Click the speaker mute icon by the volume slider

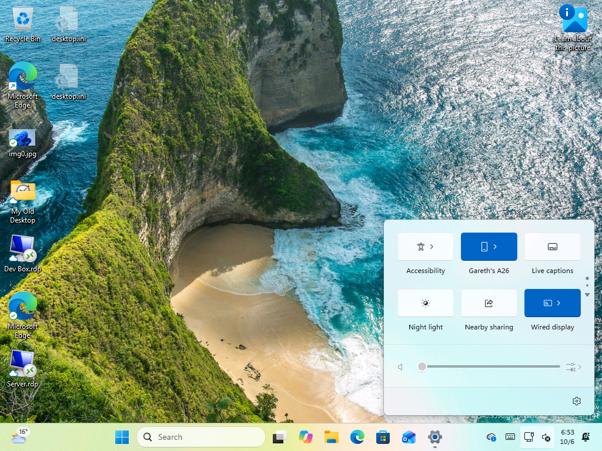point(400,367)
